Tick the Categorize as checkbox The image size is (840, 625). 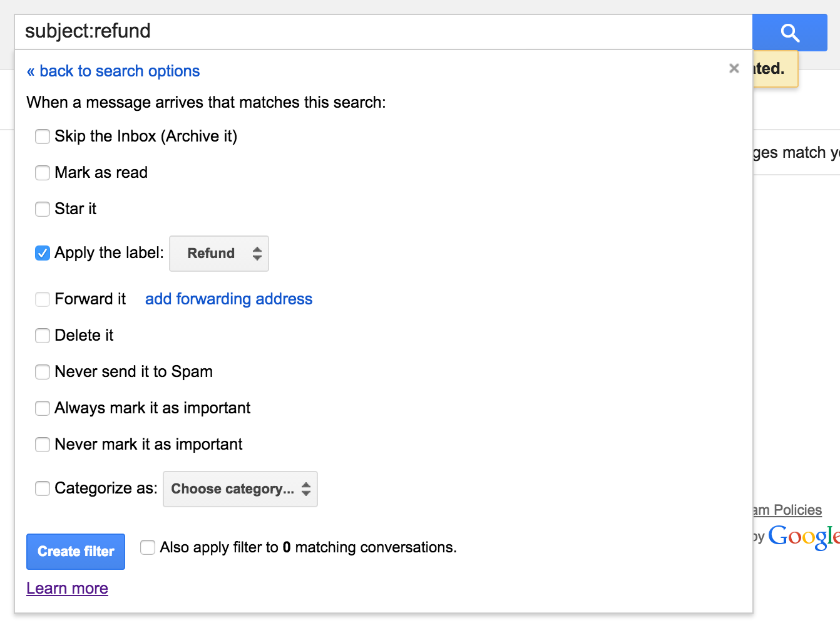click(43, 488)
